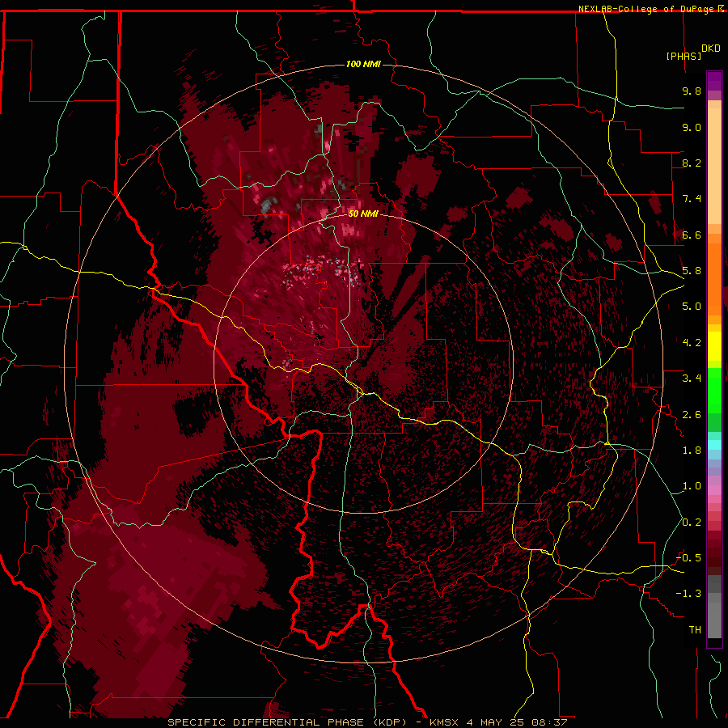Click the 5.0 value on the color scale

692,307
